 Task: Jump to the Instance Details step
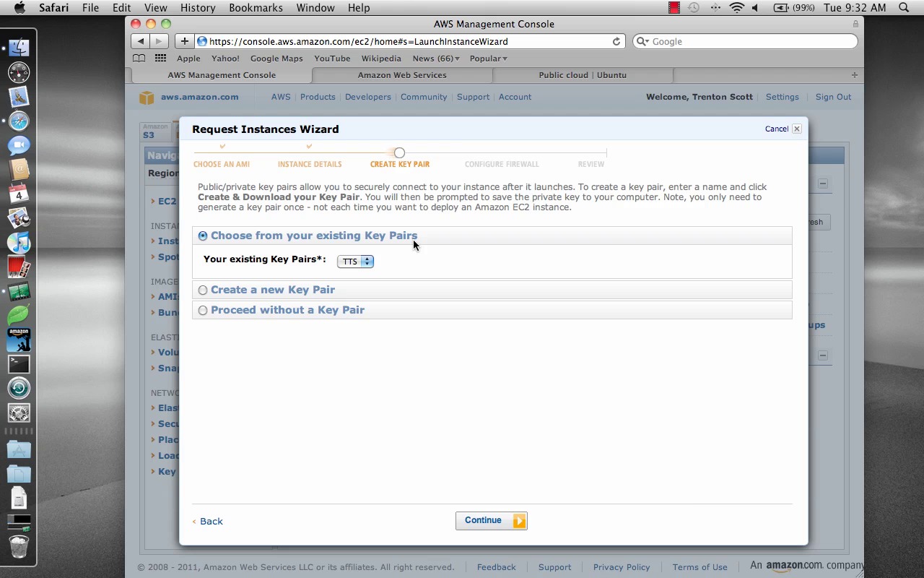(x=310, y=164)
